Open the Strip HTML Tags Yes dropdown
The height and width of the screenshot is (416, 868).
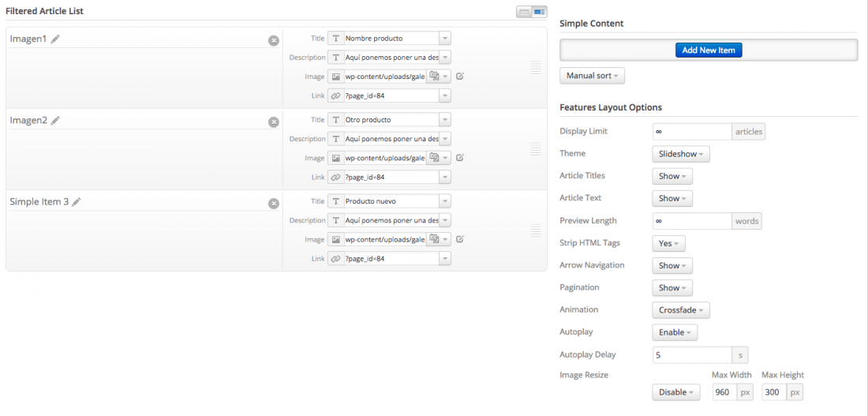[x=668, y=243]
